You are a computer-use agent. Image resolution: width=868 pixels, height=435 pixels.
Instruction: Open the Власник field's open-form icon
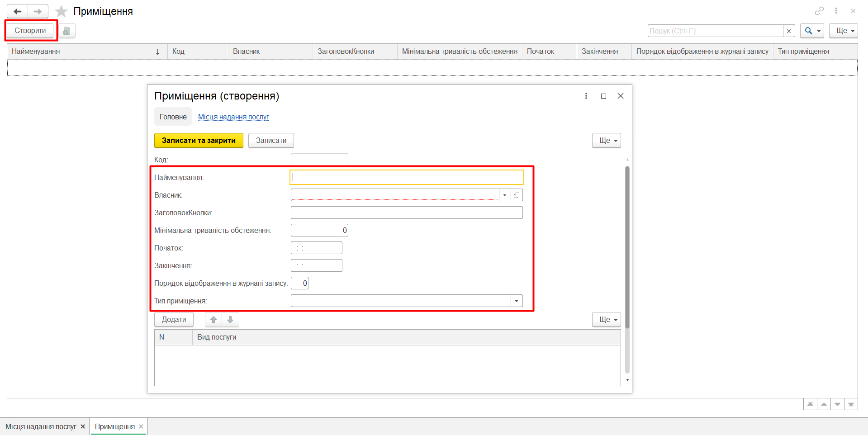(517, 195)
